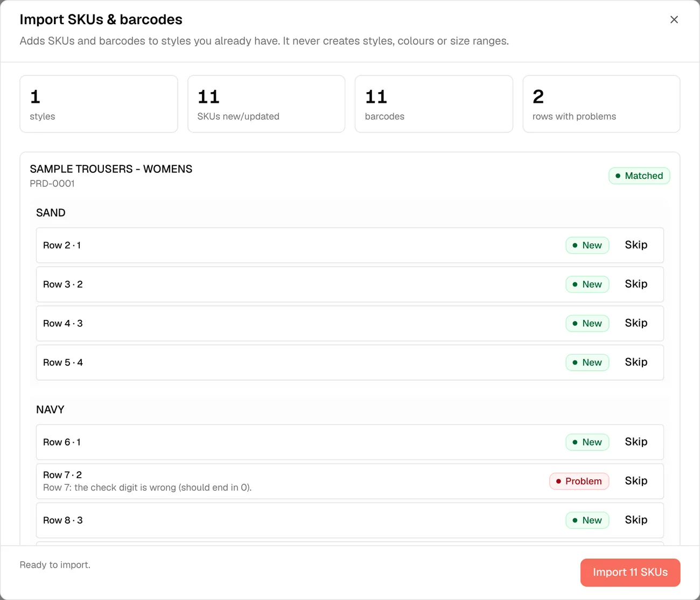Click the SAND colour heading
This screenshot has width=700, height=600.
tap(51, 213)
